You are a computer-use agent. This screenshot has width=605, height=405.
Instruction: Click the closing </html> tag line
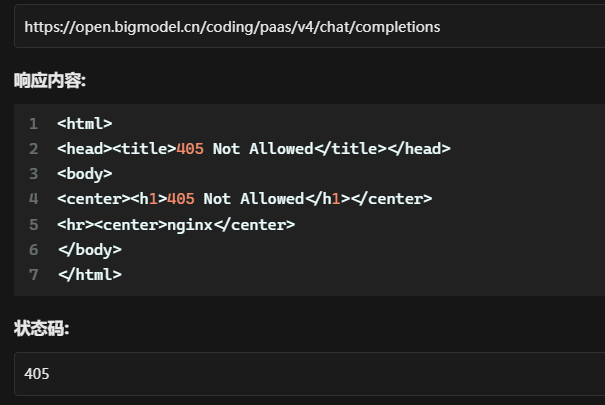(x=90, y=275)
